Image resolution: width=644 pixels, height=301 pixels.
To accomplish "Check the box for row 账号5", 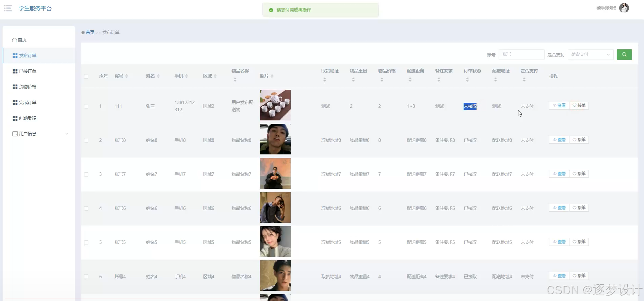I will tap(86, 243).
